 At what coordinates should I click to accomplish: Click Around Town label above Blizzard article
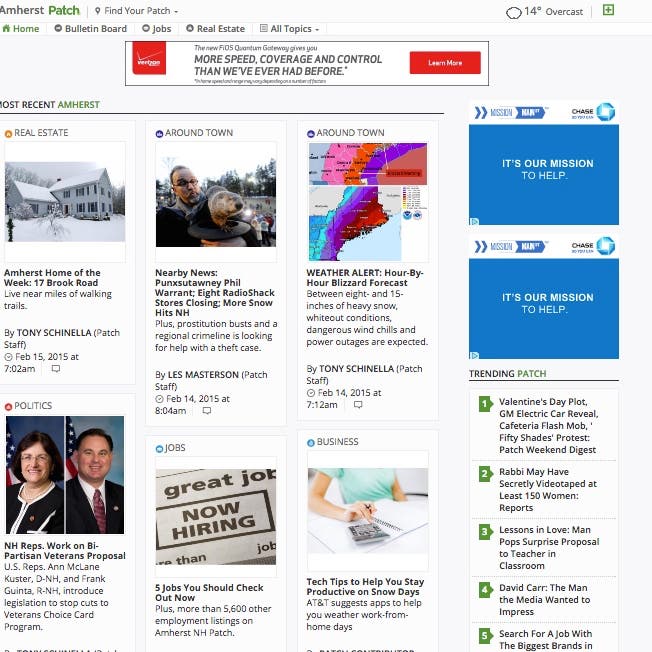[x=351, y=133]
